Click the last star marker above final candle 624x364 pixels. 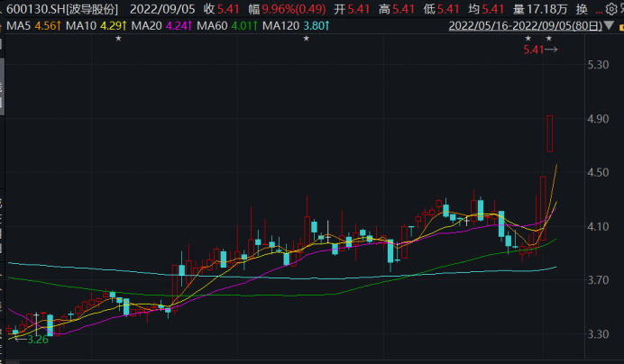tap(549, 39)
